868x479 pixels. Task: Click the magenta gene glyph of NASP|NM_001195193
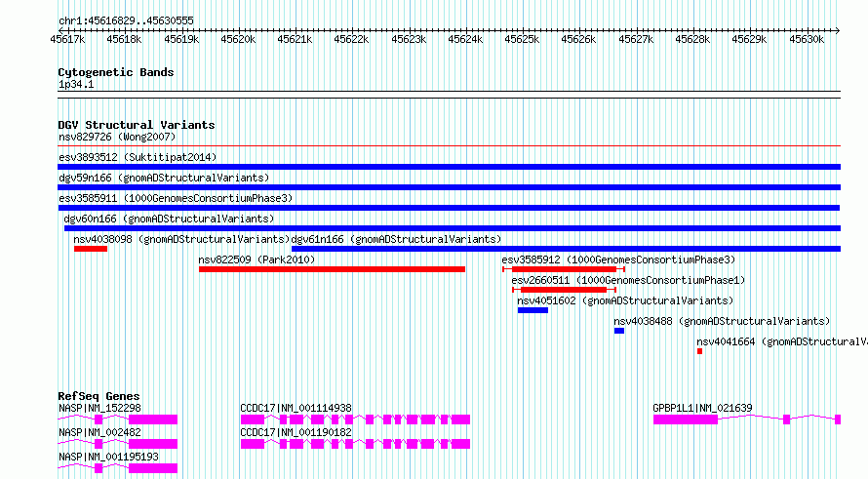[x=117, y=468]
